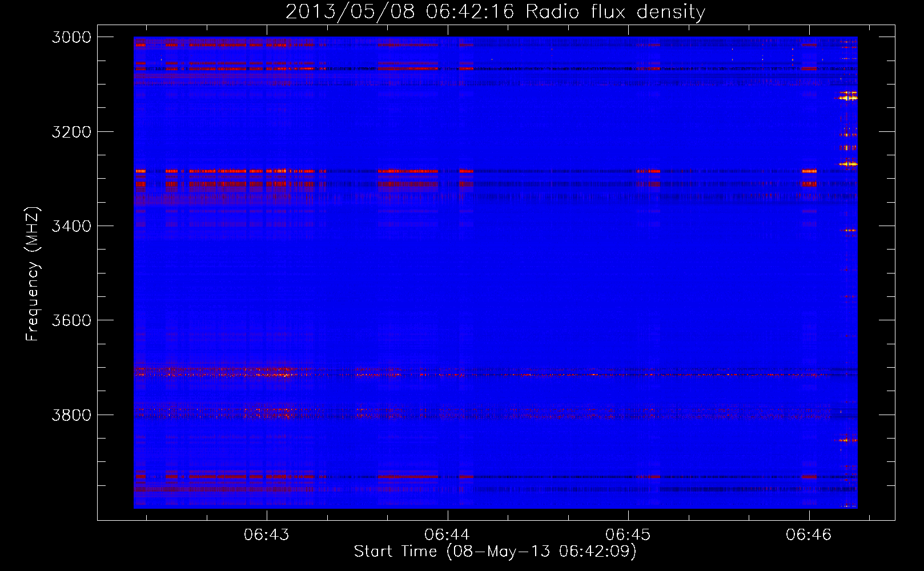
Task: Click the 'Frequency (MHZ)' axis title
Action: click(33, 274)
